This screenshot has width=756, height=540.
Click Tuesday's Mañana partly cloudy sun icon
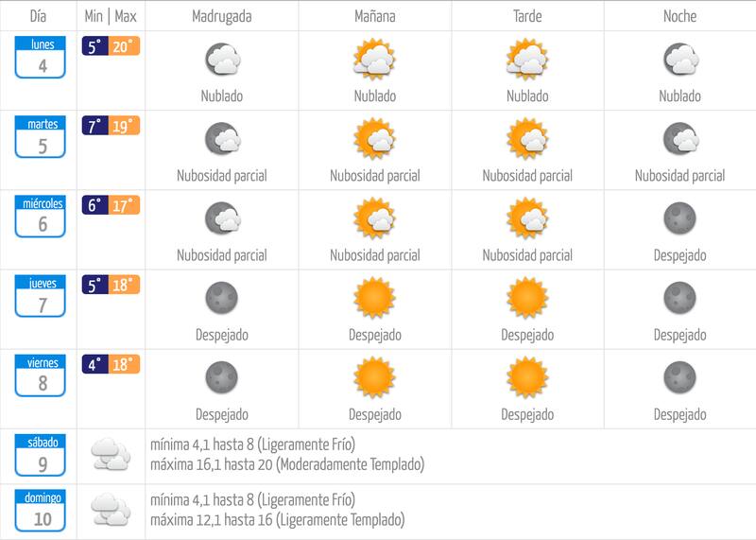click(x=374, y=138)
